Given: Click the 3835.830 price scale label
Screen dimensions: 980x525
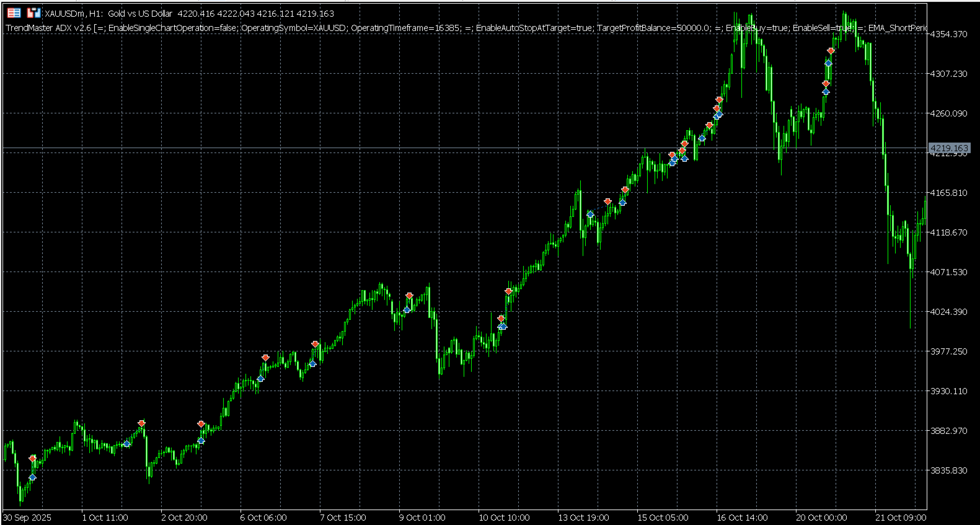Looking at the screenshot, I should click(948, 470).
